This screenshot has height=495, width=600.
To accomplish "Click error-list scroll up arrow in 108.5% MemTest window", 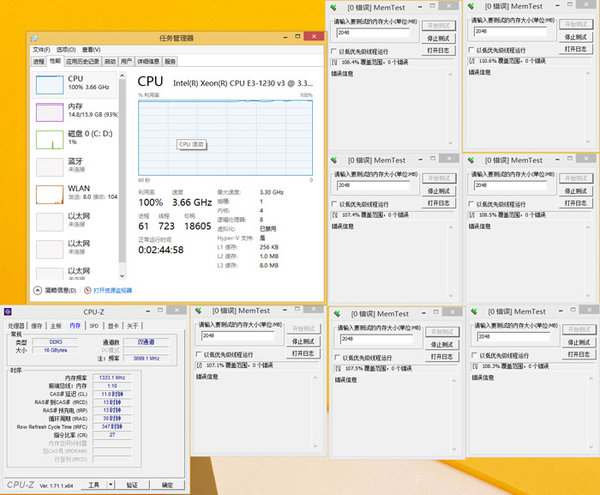I will tap(588, 228).
